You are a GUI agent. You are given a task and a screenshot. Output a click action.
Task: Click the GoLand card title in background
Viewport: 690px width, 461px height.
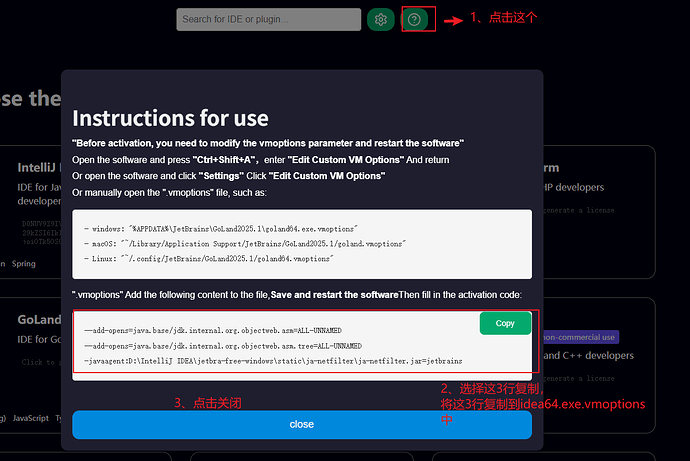pos(39,320)
